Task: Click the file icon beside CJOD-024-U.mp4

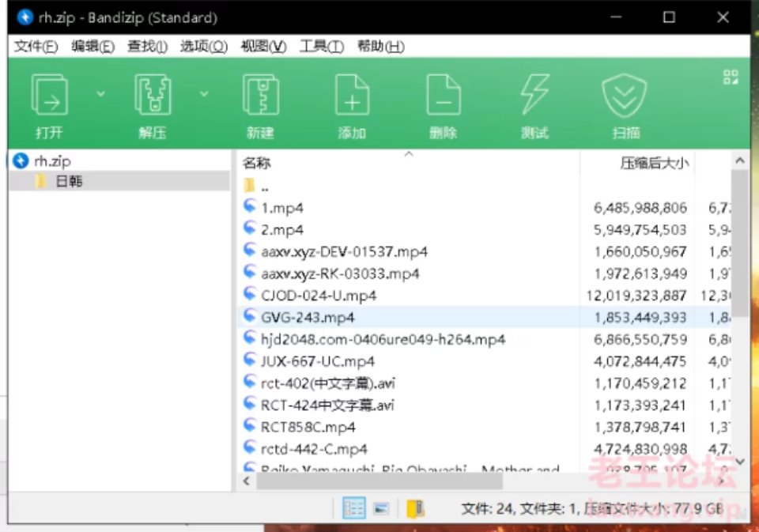Action: click(x=250, y=294)
